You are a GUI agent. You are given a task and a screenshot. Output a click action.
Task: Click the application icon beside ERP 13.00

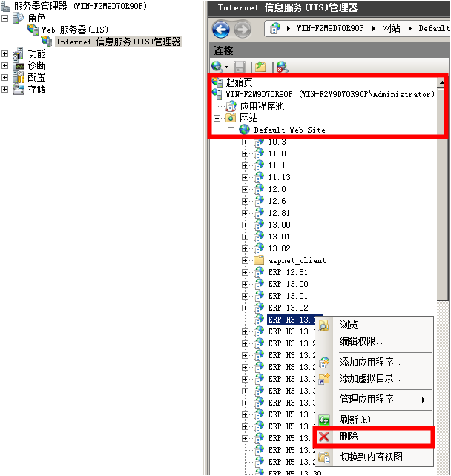(259, 284)
